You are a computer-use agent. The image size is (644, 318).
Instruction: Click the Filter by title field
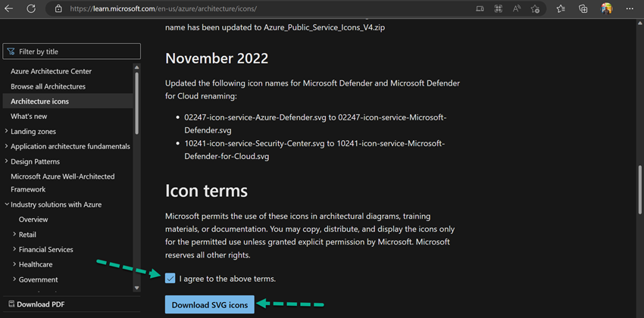[x=71, y=51]
